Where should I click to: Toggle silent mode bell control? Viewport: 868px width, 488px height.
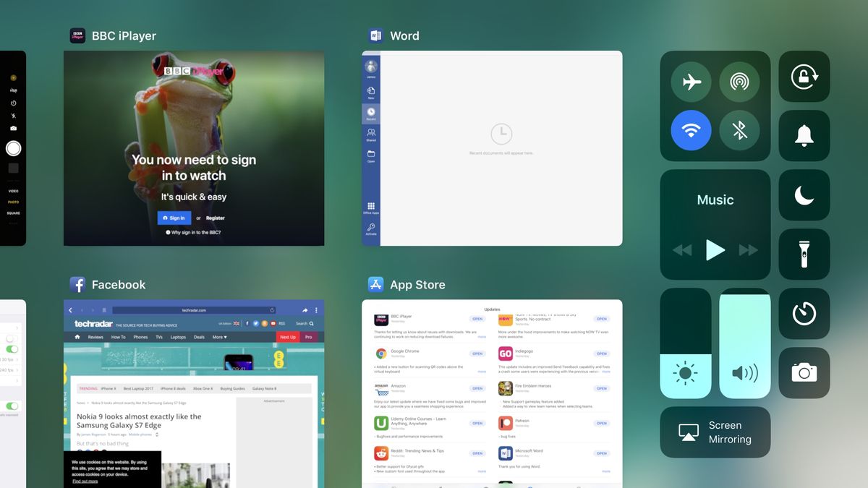coord(804,135)
